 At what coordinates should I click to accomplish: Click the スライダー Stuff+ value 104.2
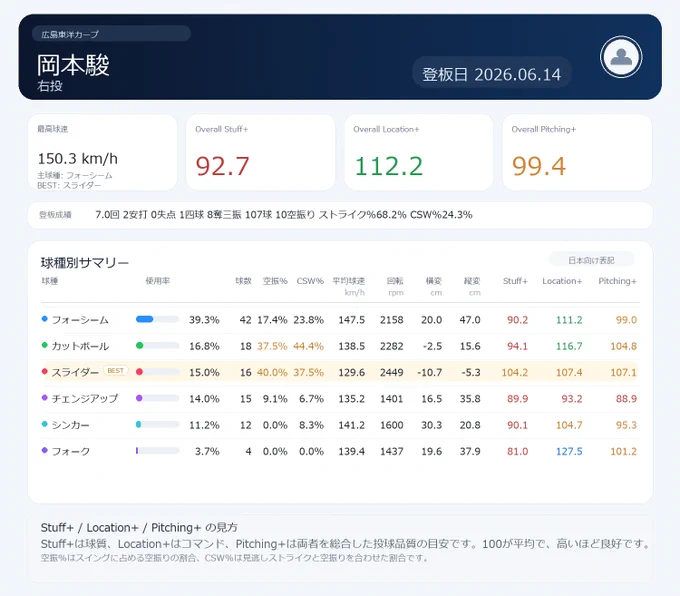515,373
